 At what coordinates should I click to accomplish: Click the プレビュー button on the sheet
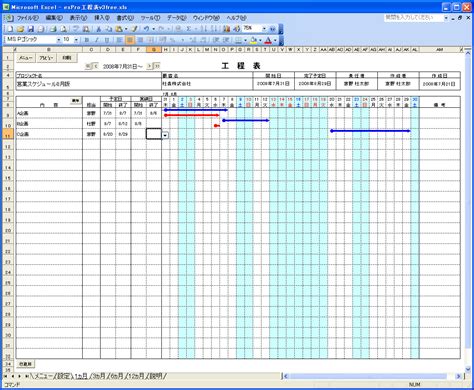(46, 58)
